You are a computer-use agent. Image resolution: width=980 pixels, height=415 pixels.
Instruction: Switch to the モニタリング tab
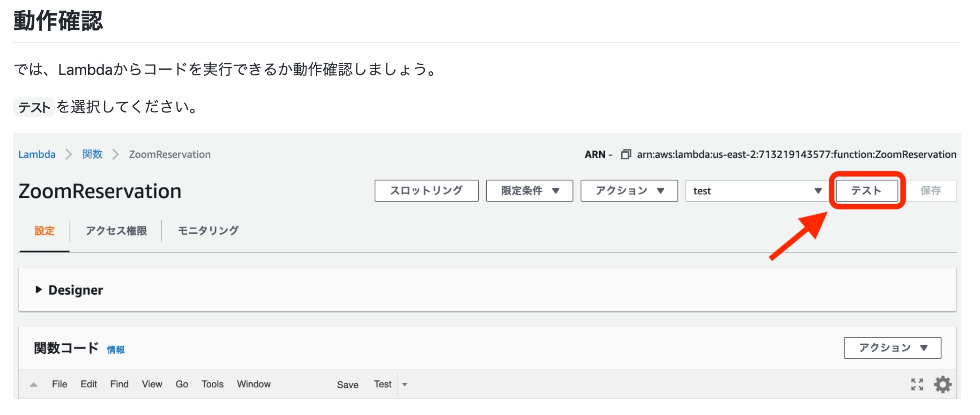point(208,231)
